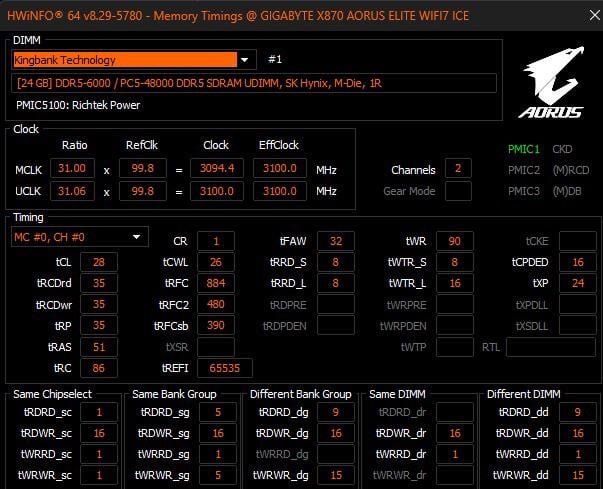Screen dimensions: 603x489
Task: Click the MCLK Ratio field
Action: pyautogui.click(x=78, y=168)
